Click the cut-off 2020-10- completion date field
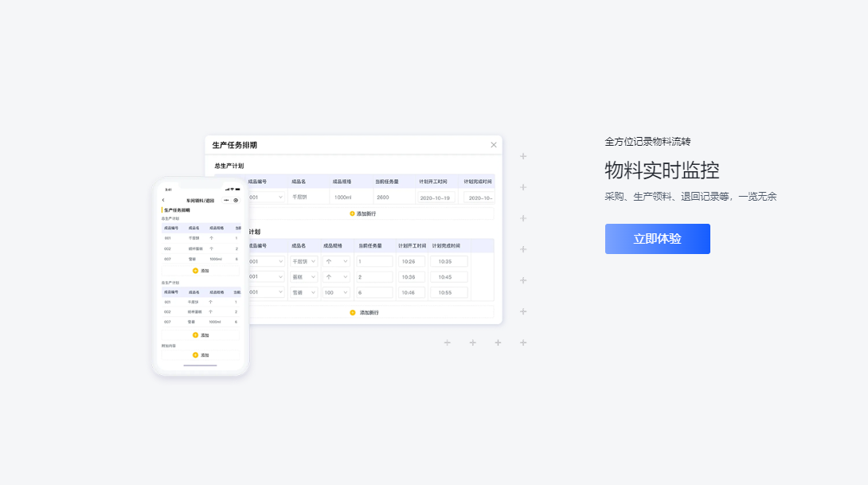 479,198
